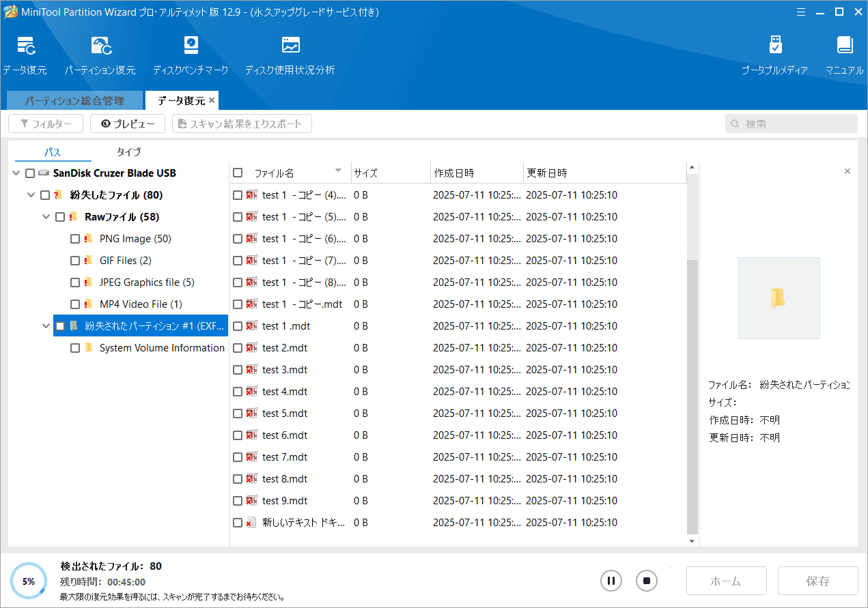This screenshot has width=868, height=608.
Task: Click the JPEG Graphics file folder icon
Action: tap(88, 283)
